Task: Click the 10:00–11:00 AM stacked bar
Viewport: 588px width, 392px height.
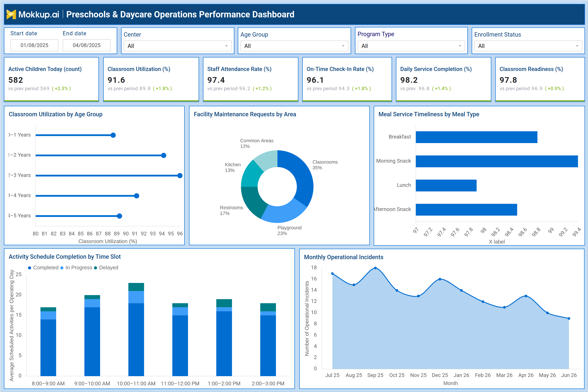Action: (x=136, y=329)
